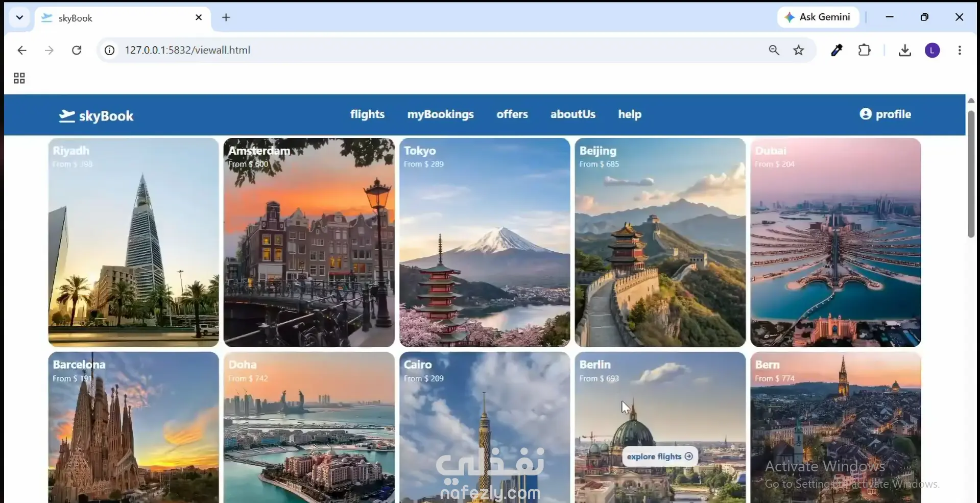Open the apps grid icon in bookmarks bar
This screenshot has height=503, width=980.
tap(19, 78)
